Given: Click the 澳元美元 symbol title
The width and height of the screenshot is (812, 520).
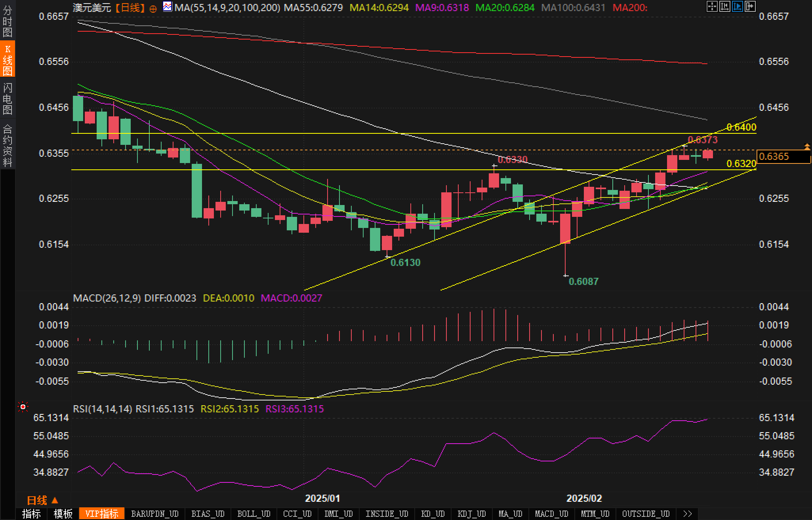Looking at the screenshot, I should (x=92, y=8).
